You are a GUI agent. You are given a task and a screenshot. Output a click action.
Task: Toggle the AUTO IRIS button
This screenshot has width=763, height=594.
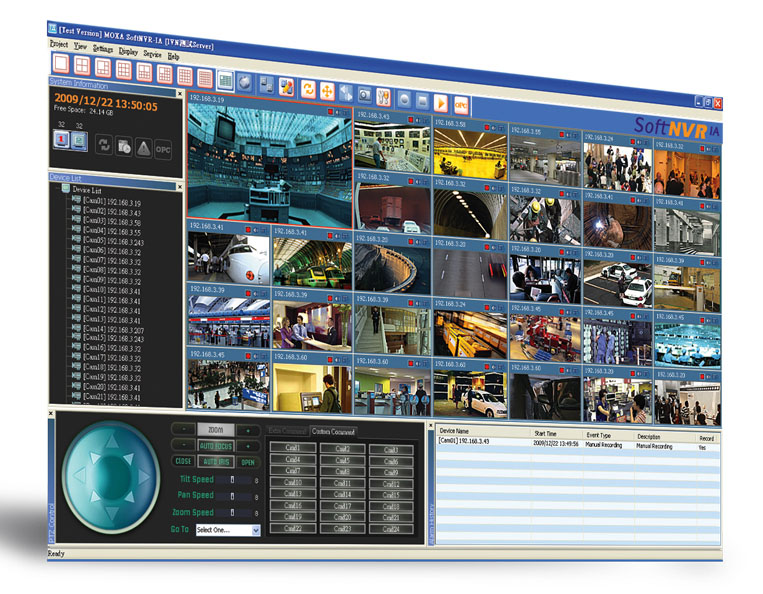tap(216, 461)
